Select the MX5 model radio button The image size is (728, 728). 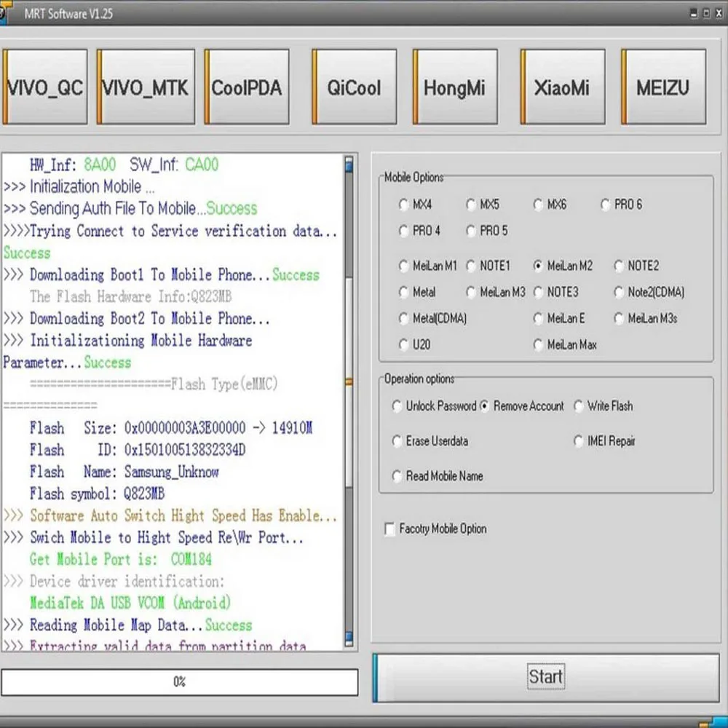tap(483, 205)
